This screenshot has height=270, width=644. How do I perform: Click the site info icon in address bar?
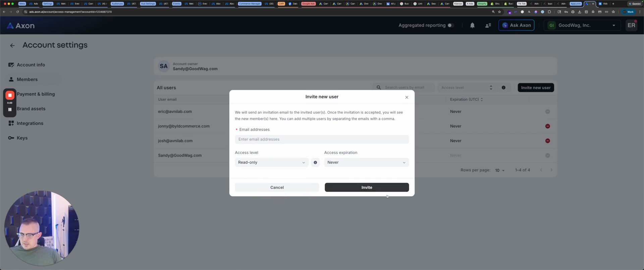[x=25, y=12]
